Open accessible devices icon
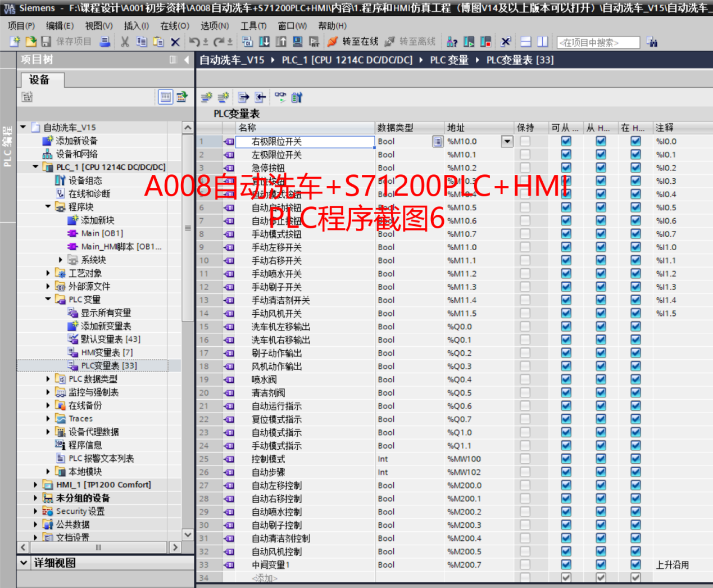The height and width of the screenshot is (588, 713). click(452, 42)
